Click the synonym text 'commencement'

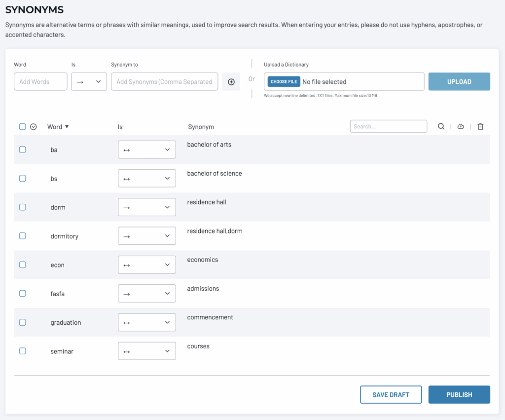coord(210,317)
